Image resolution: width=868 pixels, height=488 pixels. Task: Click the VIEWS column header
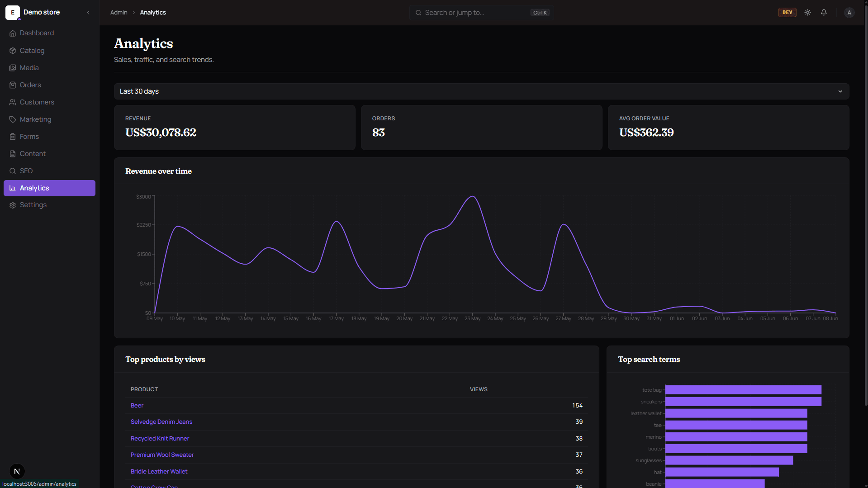479,389
